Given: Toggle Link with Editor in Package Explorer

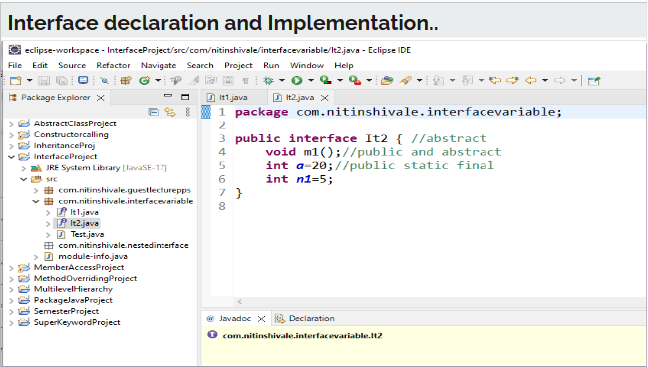Looking at the screenshot, I should [x=170, y=112].
